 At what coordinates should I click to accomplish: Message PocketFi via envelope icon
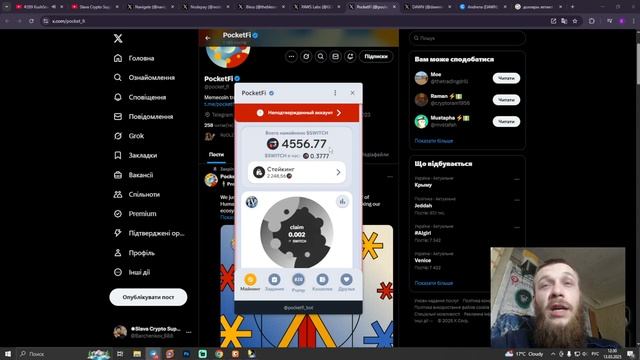pos(336,57)
